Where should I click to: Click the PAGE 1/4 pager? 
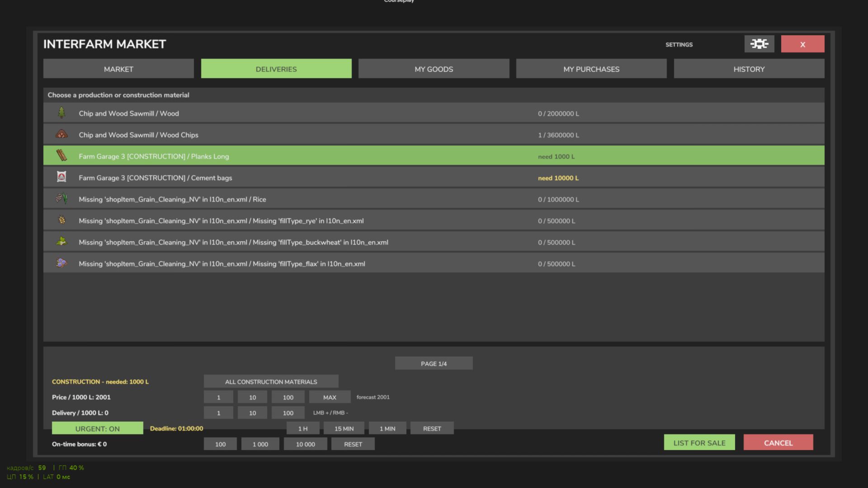click(434, 363)
